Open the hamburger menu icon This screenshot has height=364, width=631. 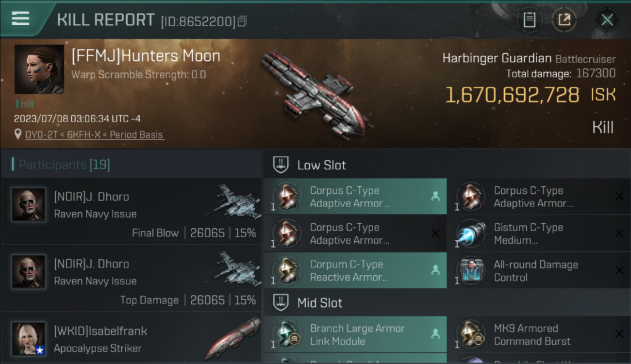[x=20, y=19]
